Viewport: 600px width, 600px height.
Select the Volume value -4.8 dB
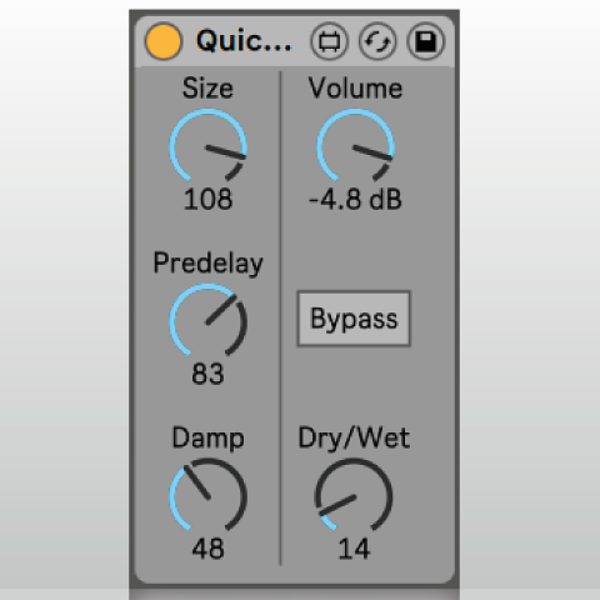pos(355,199)
